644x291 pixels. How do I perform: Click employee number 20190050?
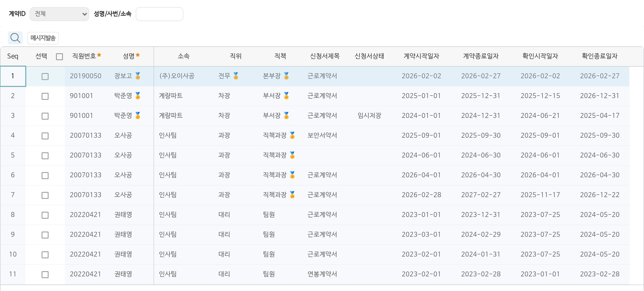(85, 76)
